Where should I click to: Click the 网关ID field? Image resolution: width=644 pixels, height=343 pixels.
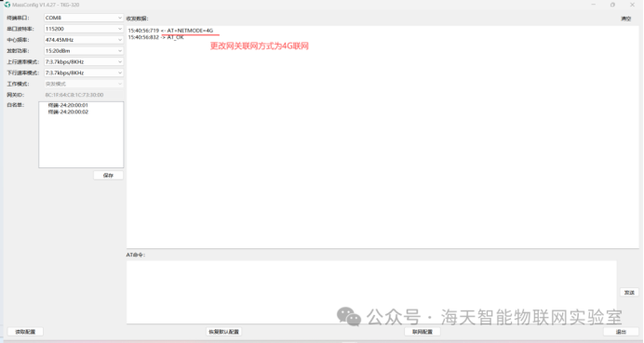pyautogui.click(x=84, y=95)
